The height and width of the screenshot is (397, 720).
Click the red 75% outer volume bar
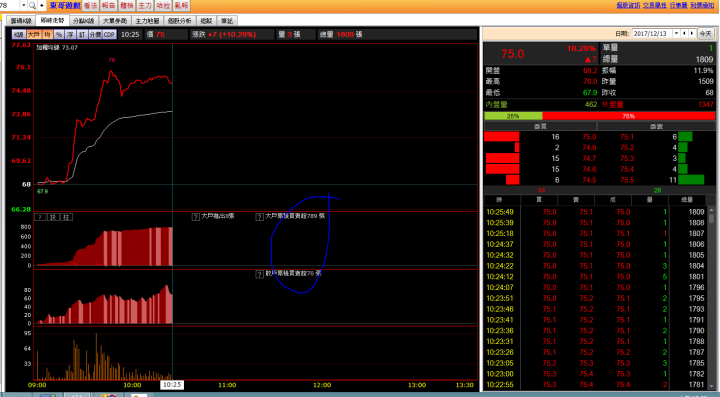629,116
